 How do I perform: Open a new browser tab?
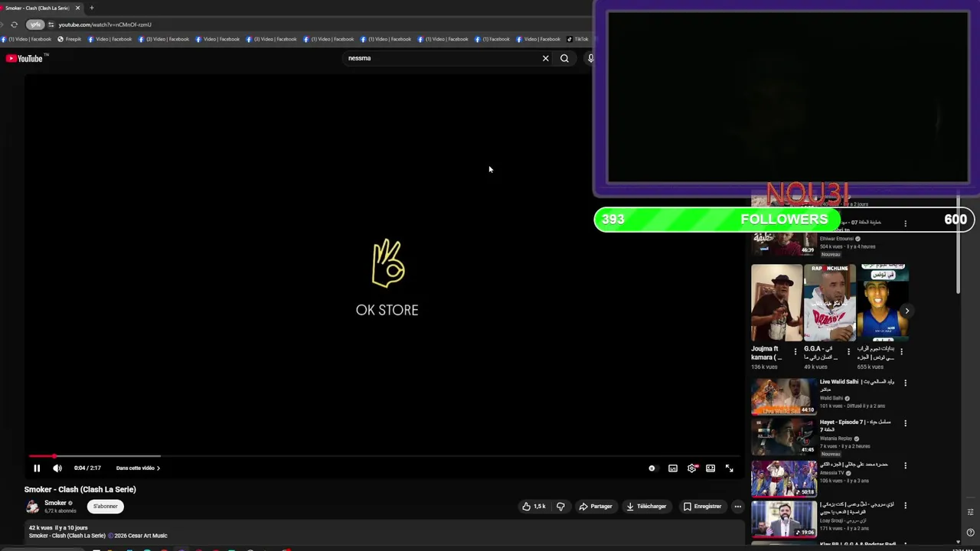click(x=91, y=8)
